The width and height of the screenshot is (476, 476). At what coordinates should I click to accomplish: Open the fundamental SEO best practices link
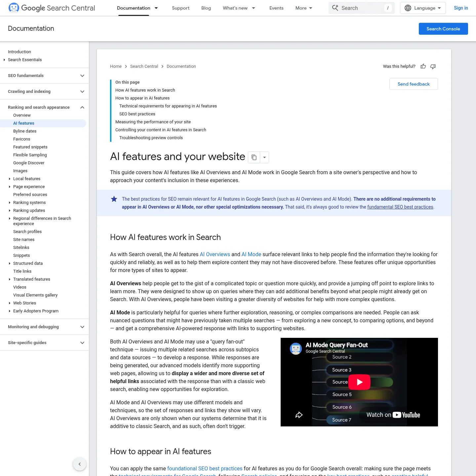coord(400,207)
